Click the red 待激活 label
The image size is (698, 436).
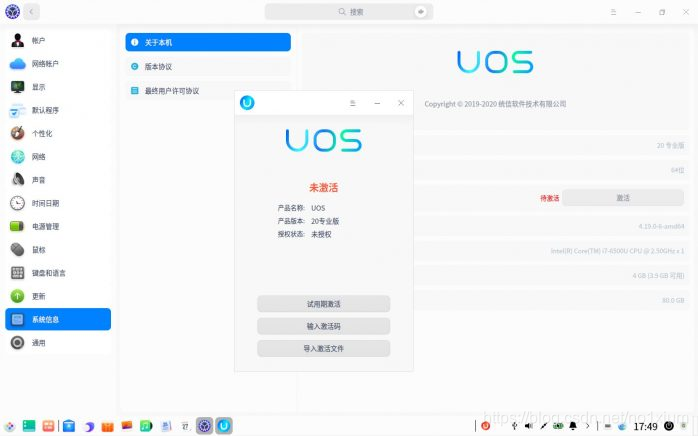549,198
